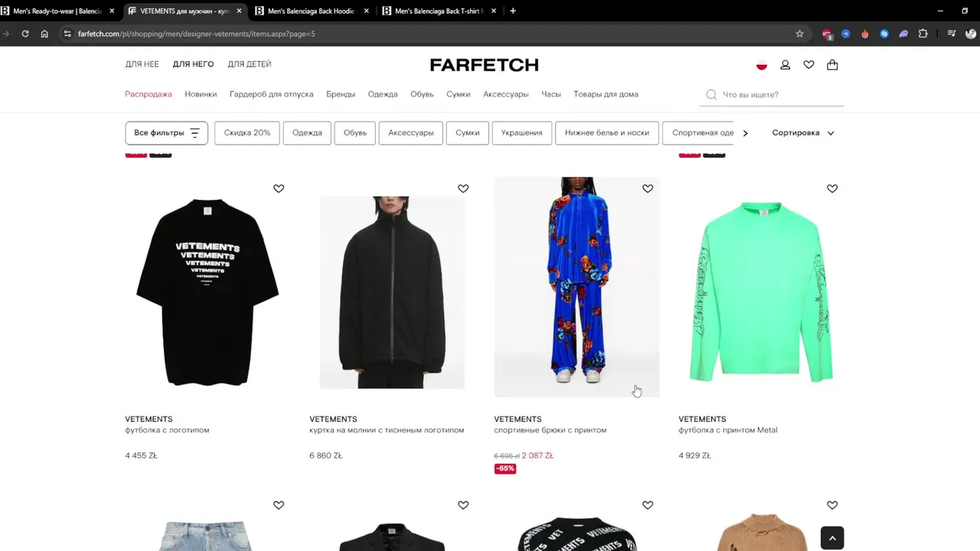Viewport: 980px width, 551px height.
Task: Apply the Скидка 20% filter
Action: click(x=247, y=132)
